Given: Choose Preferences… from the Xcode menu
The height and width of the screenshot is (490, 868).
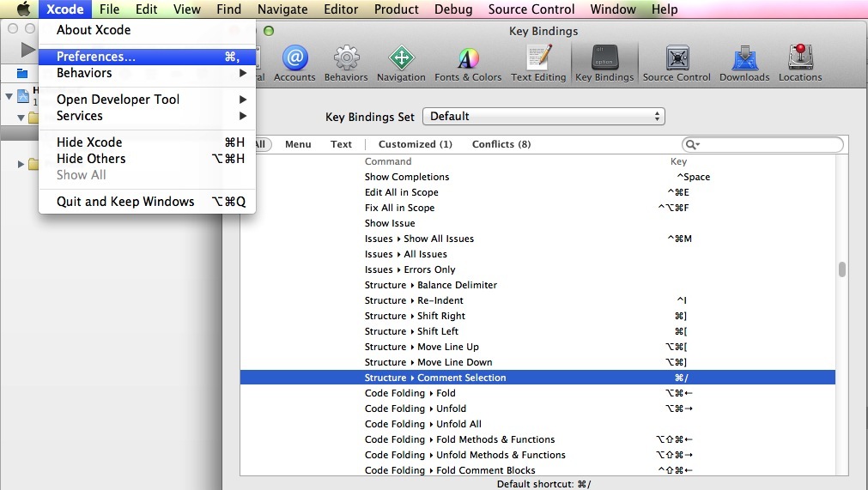Looking at the screenshot, I should click(148, 57).
